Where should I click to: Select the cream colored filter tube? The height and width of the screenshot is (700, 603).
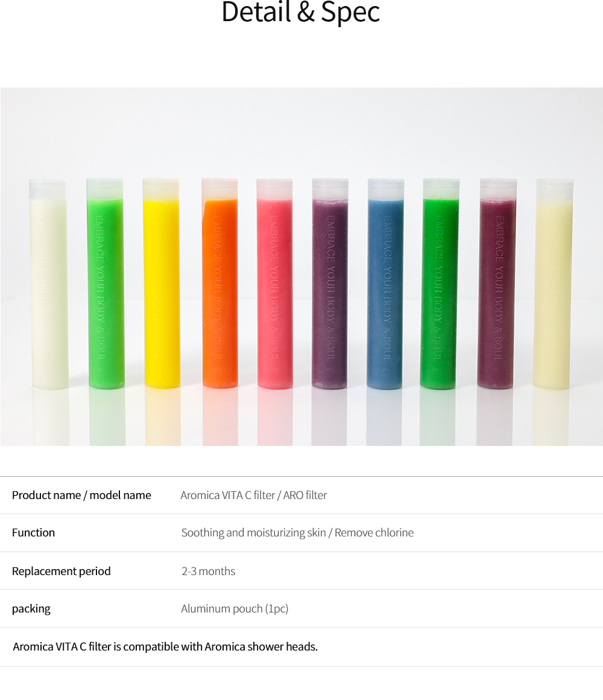click(554, 284)
